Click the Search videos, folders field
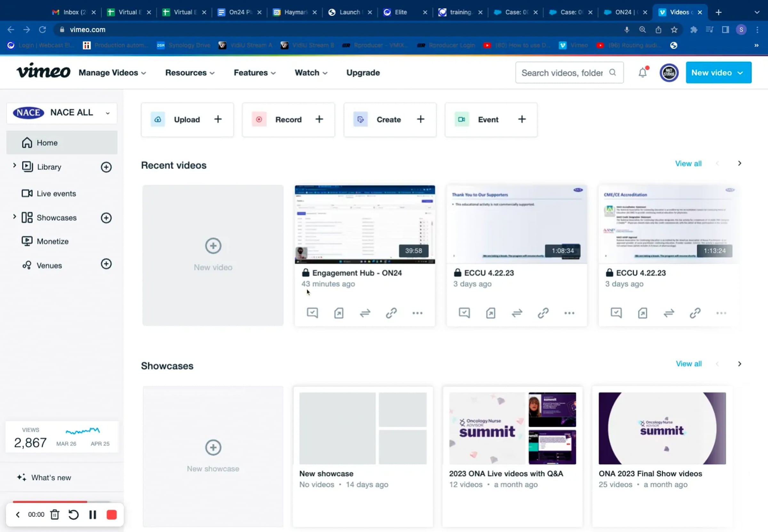 coord(569,73)
